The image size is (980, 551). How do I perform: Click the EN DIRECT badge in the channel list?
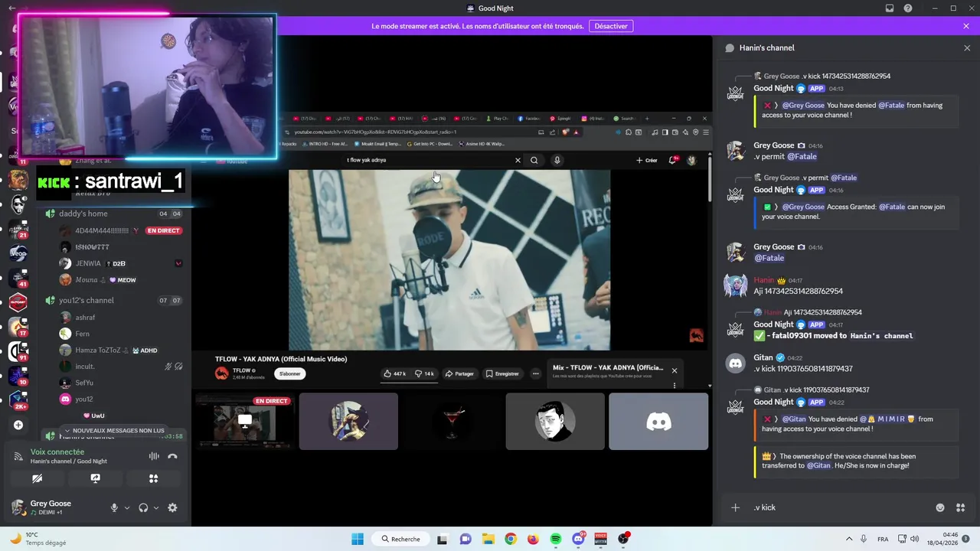pyautogui.click(x=164, y=230)
